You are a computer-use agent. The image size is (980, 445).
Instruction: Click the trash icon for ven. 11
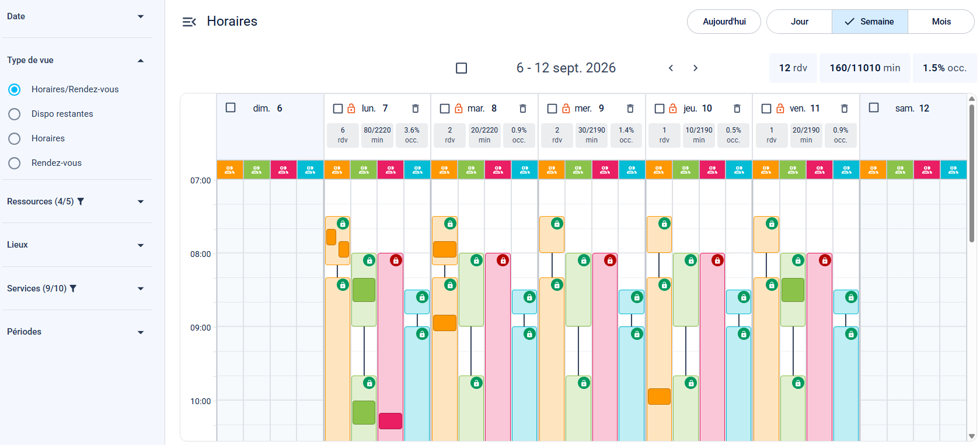845,109
